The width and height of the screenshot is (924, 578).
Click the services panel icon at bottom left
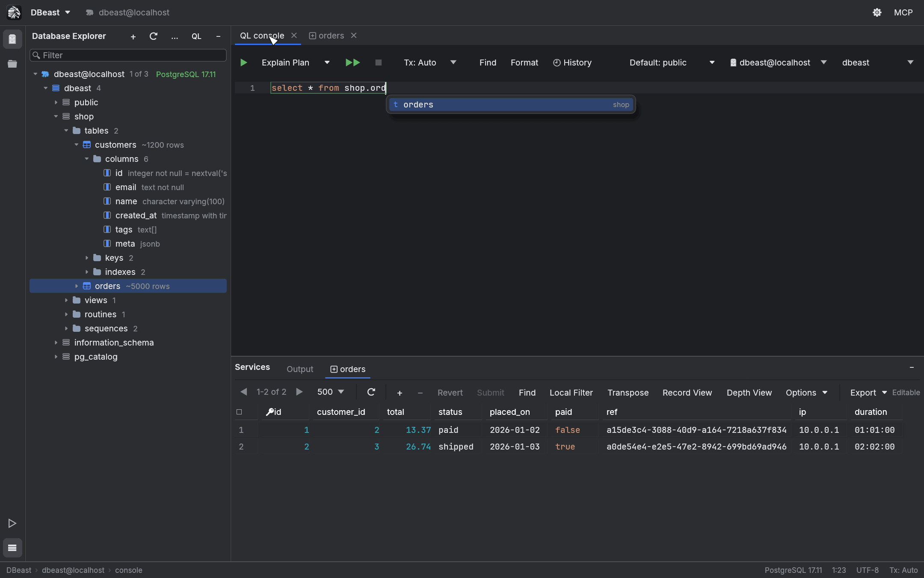[x=12, y=548]
